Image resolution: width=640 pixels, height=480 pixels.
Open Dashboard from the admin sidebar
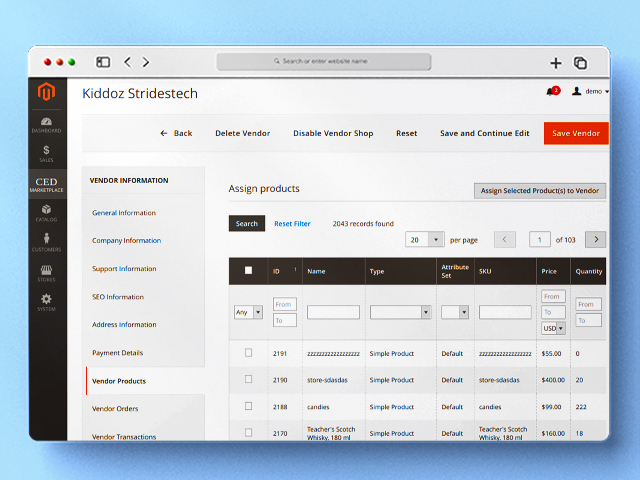pyautogui.click(x=46, y=124)
